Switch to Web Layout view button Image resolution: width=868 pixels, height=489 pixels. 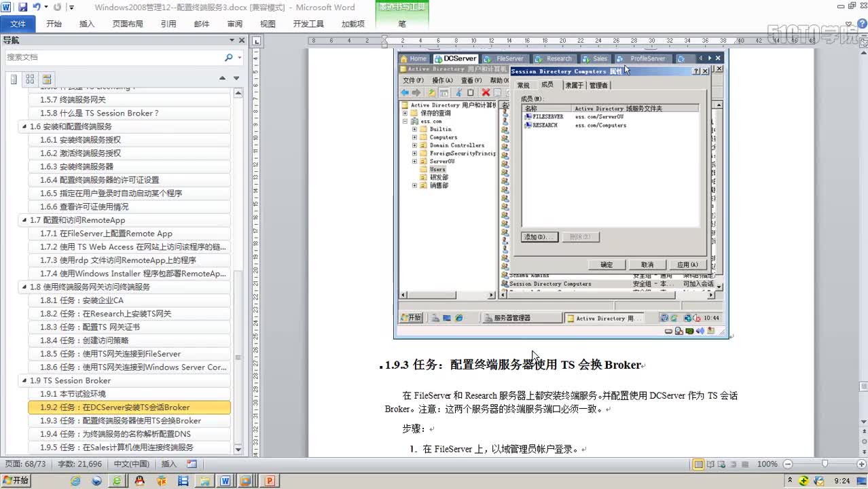[723, 465]
